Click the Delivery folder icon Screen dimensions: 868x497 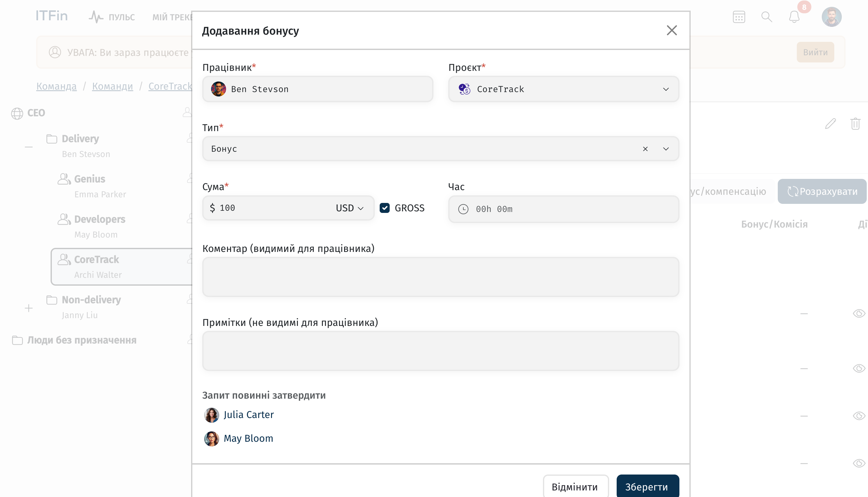click(52, 139)
